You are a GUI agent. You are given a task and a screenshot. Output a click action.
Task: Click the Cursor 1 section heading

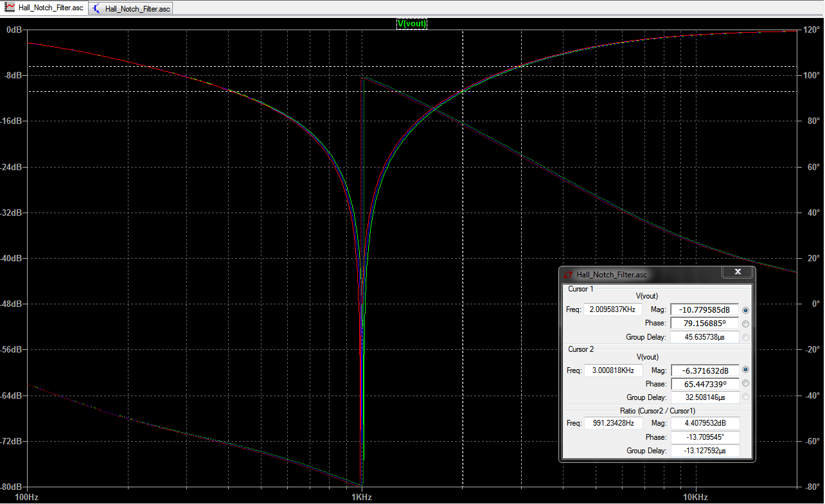pos(581,289)
